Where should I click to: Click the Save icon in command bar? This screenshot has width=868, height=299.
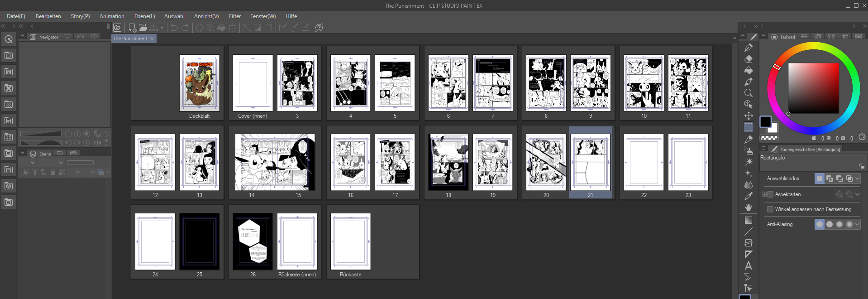click(x=154, y=28)
